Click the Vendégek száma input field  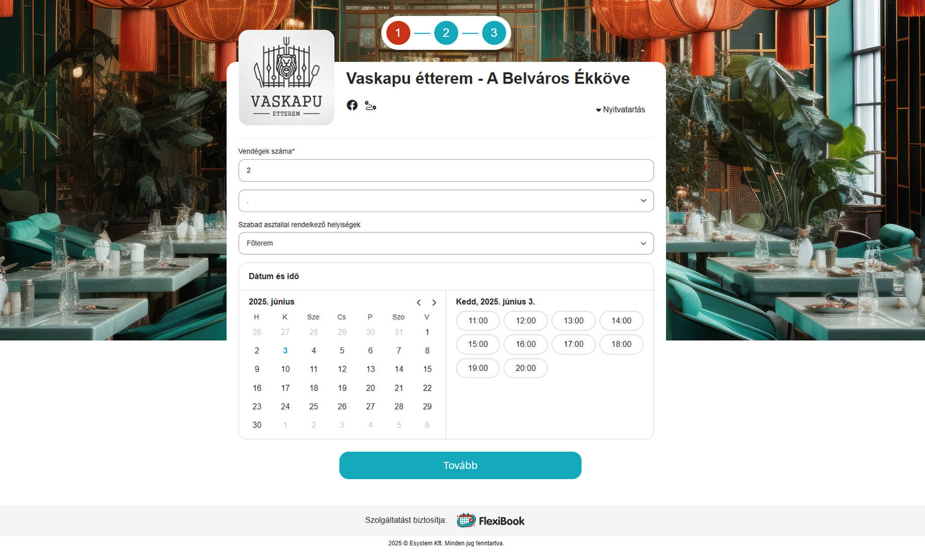446,170
